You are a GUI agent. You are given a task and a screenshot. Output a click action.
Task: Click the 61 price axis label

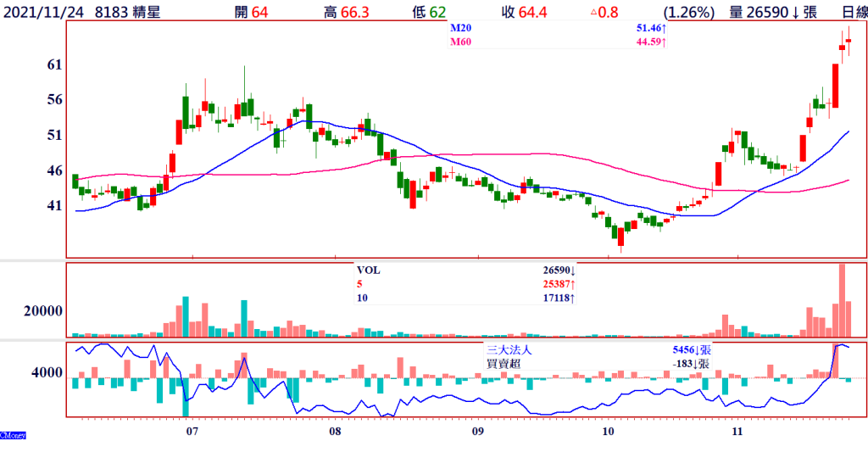click(x=54, y=64)
